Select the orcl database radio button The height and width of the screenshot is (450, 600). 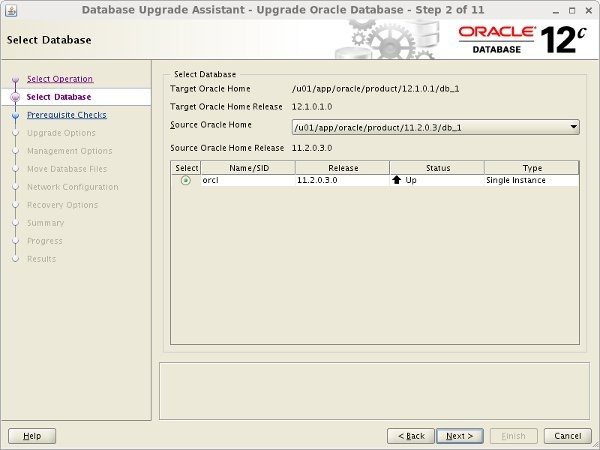click(186, 180)
